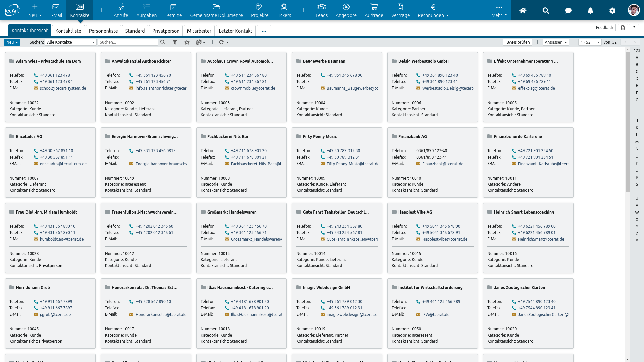Open the Leads handshake icon
This screenshot has height=362, width=644.
pos(321,7)
